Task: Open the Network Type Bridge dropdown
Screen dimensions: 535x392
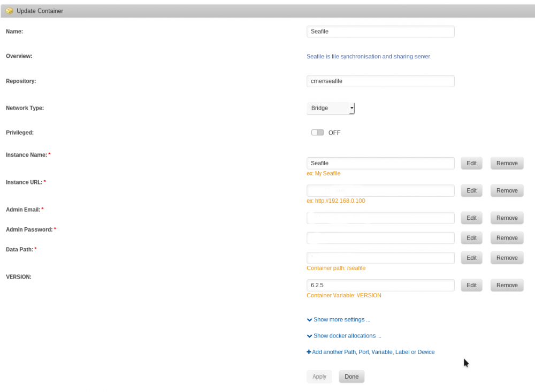Action: [x=331, y=108]
